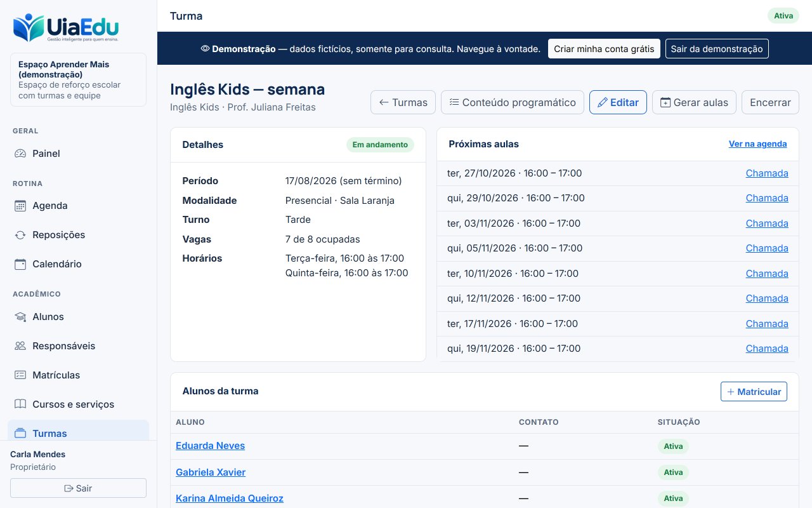
Task: Navigate to Responsáveis
Action: click(x=79, y=346)
